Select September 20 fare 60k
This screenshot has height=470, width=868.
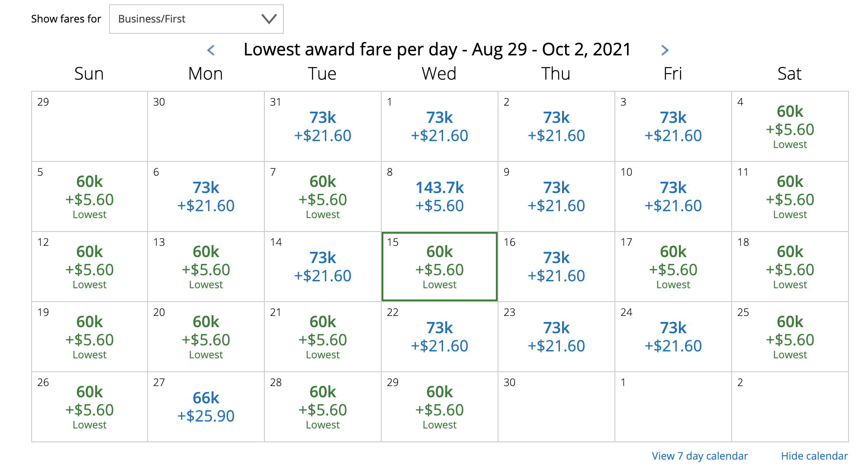pyautogui.click(x=206, y=337)
